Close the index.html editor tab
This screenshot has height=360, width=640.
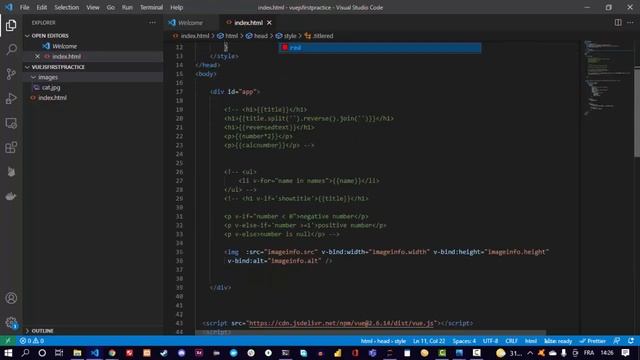coord(269,23)
